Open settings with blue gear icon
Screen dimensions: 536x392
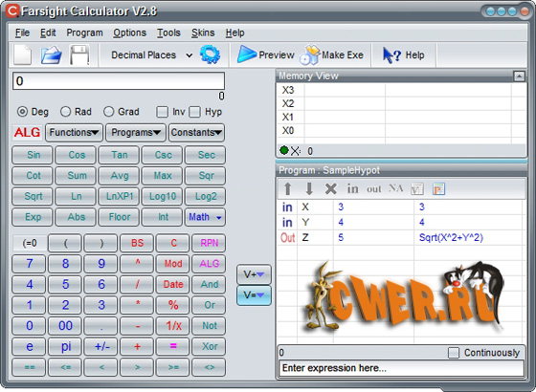pyautogui.click(x=210, y=54)
